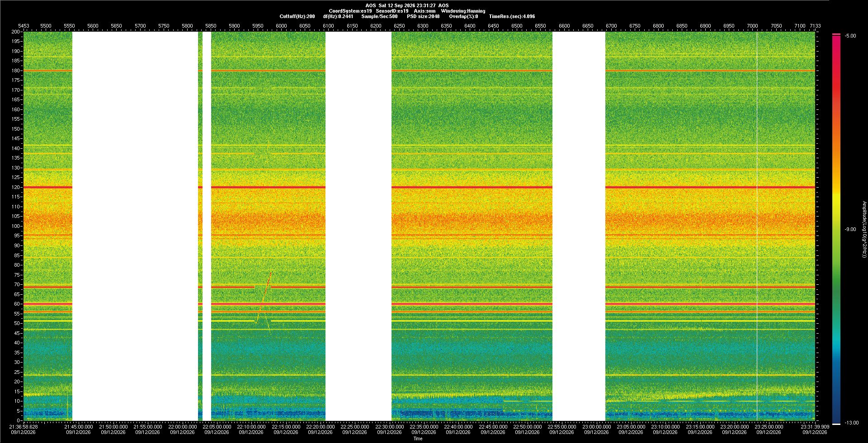Click the red 120 Hz spectral line
This screenshot has height=443, width=868.
419,187
